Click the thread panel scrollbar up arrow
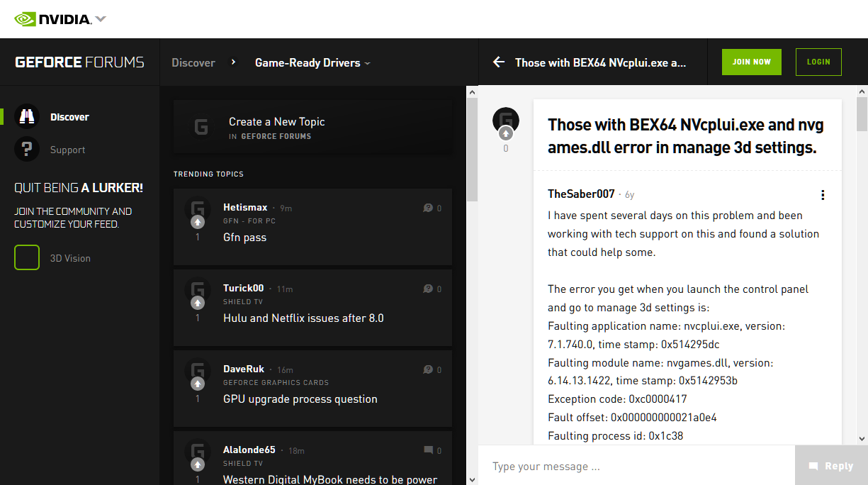Screen dimensions: 868x485 862,91
